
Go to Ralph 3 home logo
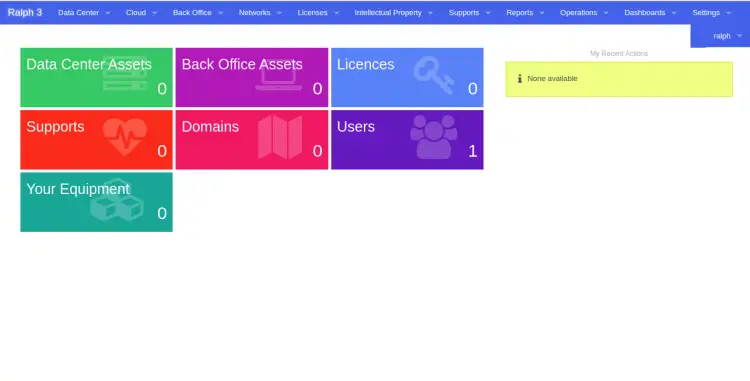click(x=25, y=12)
